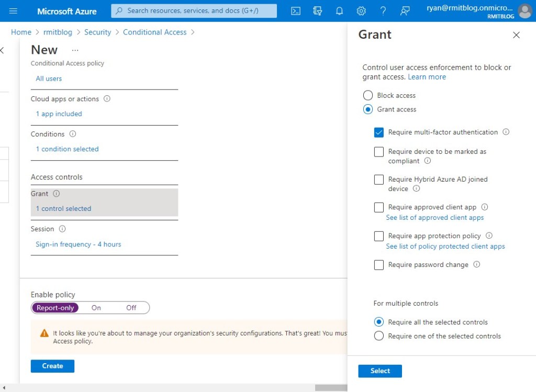The height and width of the screenshot is (392, 536).
Task: Click the security warning triangle icon
Action: coord(44,333)
